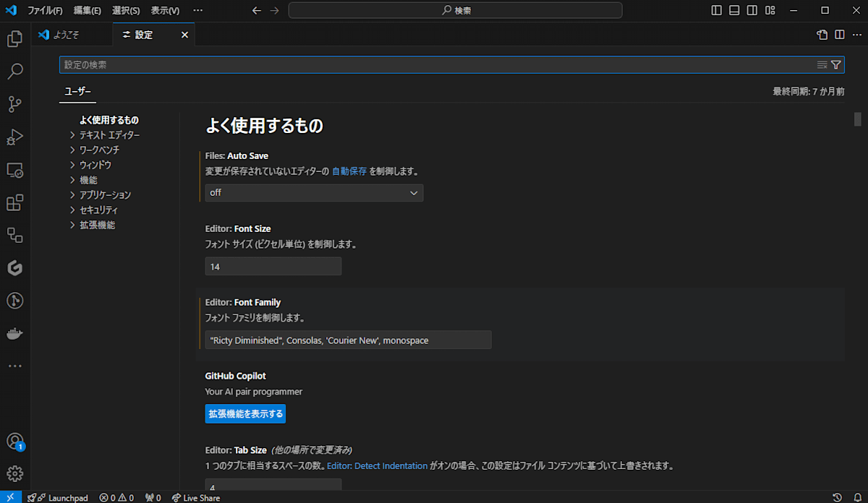This screenshot has width=868, height=503.
Task: Open the circular git branch icon view
Action: tap(15, 301)
